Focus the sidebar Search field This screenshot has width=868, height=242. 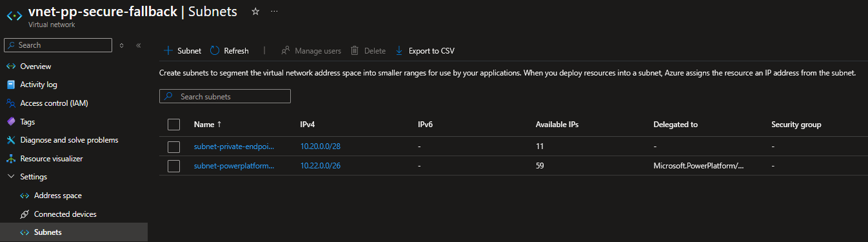(57, 45)
